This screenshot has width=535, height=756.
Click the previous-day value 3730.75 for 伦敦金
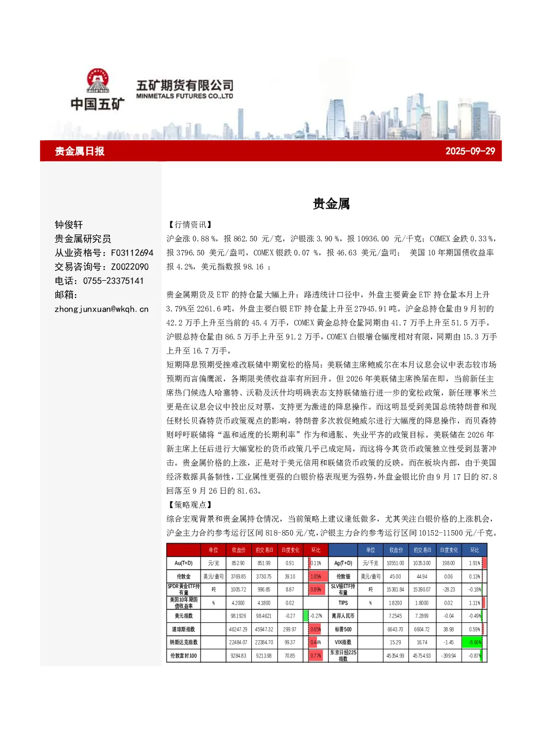pos(264,577)
